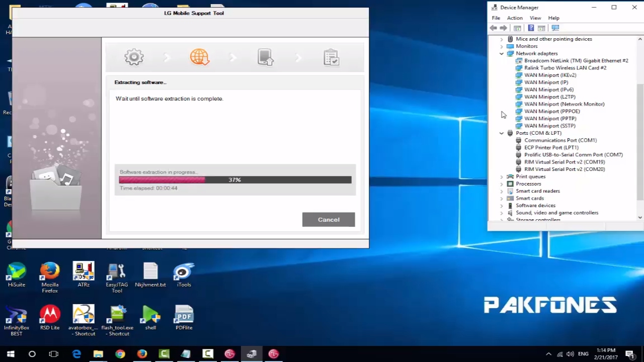Select WAN Miniport (IKEv2)
The image size is (644, 362).
[x=550, y=75]
